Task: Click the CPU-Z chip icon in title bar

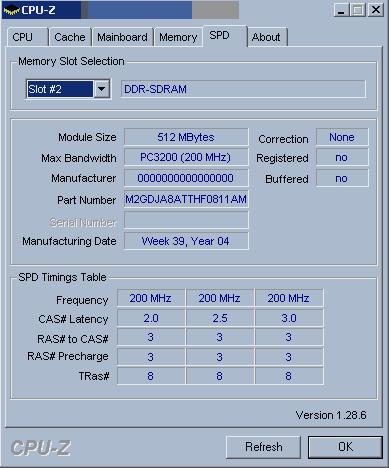Action: coord(11,10)
